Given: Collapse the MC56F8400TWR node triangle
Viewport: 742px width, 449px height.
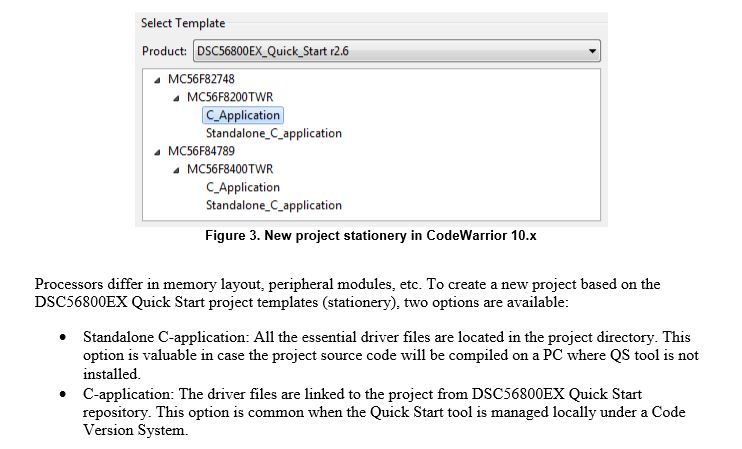Looking at the screenshot, I should point(177,170).
